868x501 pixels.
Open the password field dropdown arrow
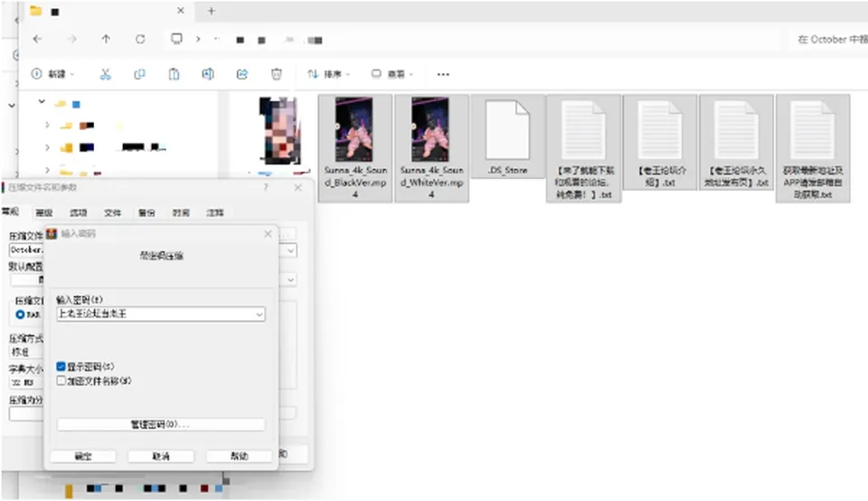click(x=259, y=315)
